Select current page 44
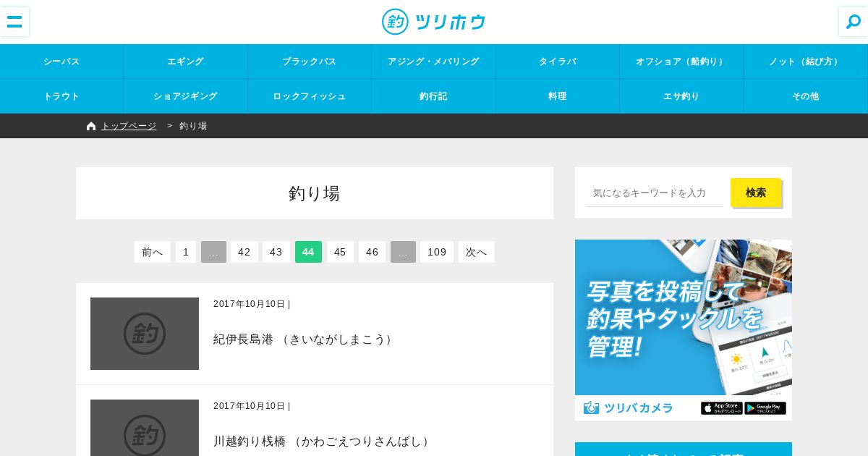The image size is (868, 456). (x=308, y=252)
